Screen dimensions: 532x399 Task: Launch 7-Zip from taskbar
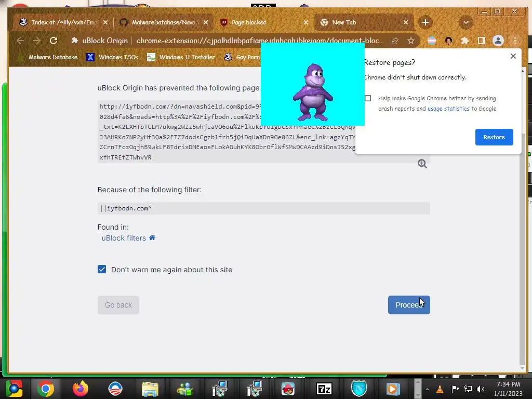(x=324, y=389)
